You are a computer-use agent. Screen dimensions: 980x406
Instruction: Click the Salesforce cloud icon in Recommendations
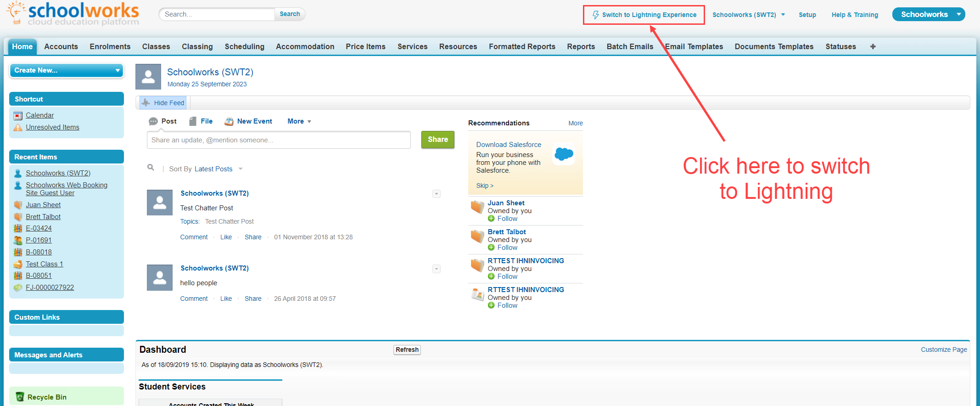[564, 154]
